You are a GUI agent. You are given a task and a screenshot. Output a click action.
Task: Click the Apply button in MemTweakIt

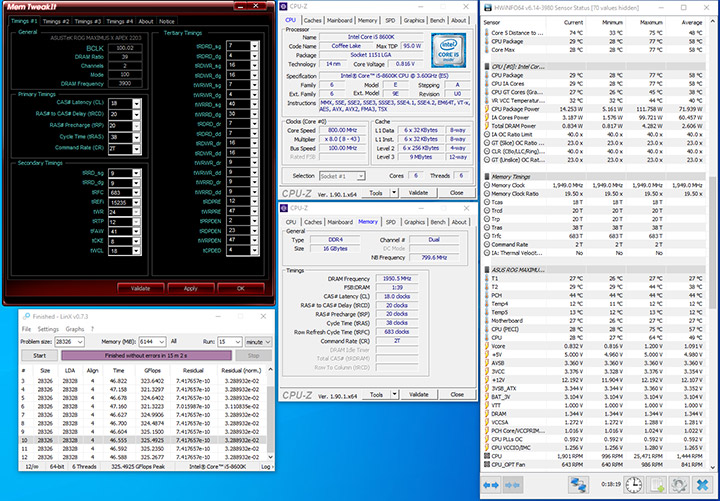coord(190,288)
